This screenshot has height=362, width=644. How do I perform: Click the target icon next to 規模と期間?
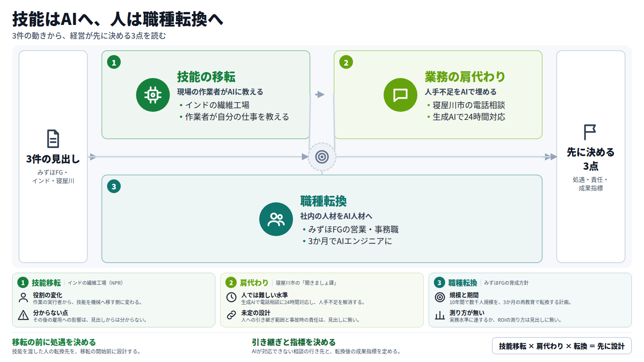click(440, 298)
